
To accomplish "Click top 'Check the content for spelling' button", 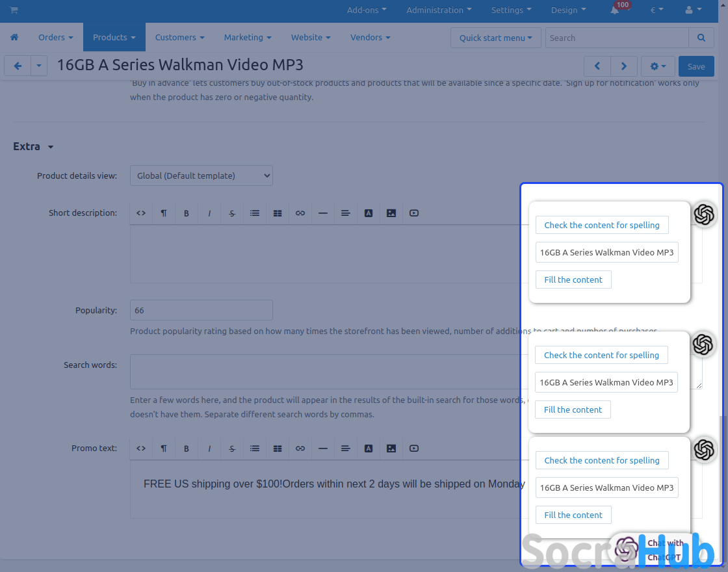I will (602, 225).
